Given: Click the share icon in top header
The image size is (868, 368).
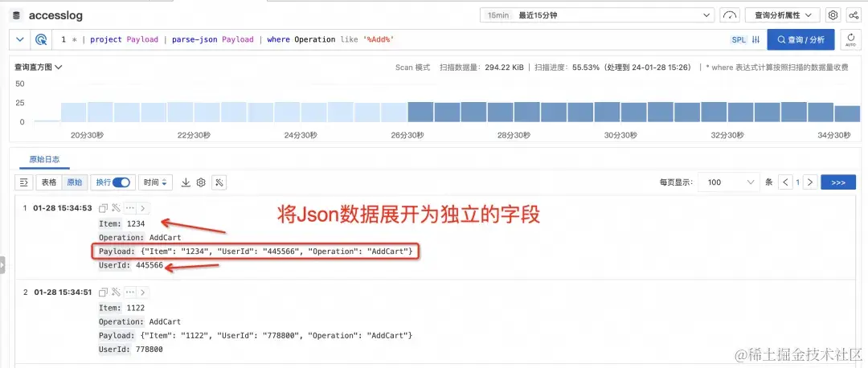Looking at the screenshot, I should [853, 15].
